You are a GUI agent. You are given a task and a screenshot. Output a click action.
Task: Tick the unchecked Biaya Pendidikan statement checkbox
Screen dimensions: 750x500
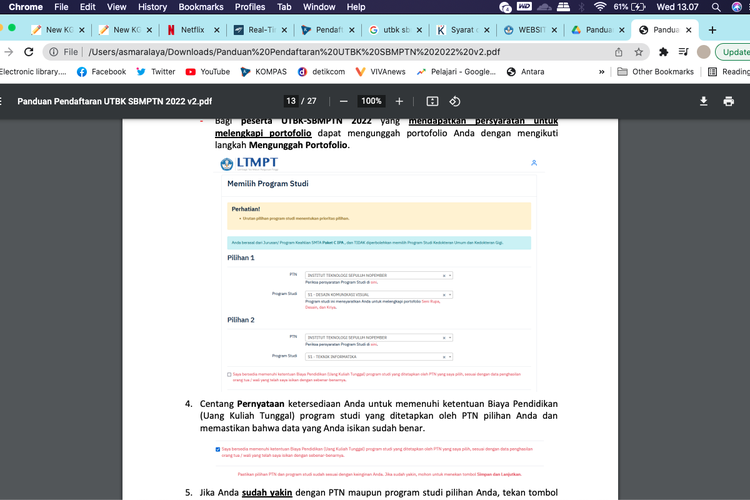pyautogui.click(x=229, y=374)
